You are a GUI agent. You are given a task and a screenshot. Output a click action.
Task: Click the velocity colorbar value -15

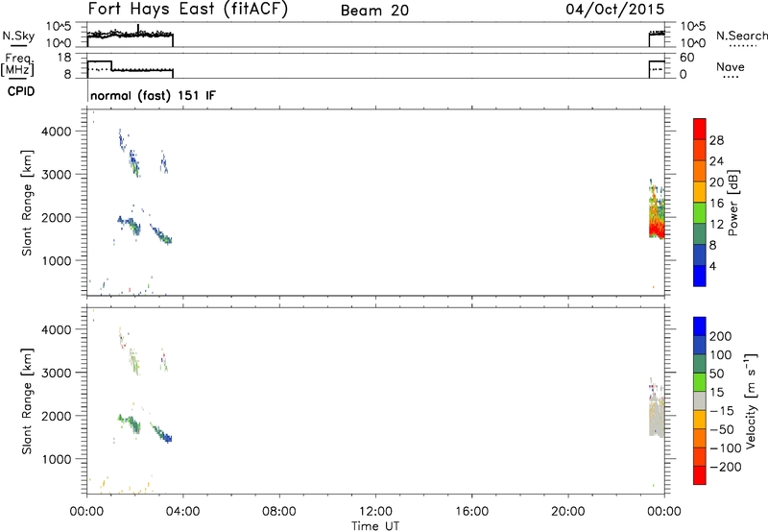720,411
